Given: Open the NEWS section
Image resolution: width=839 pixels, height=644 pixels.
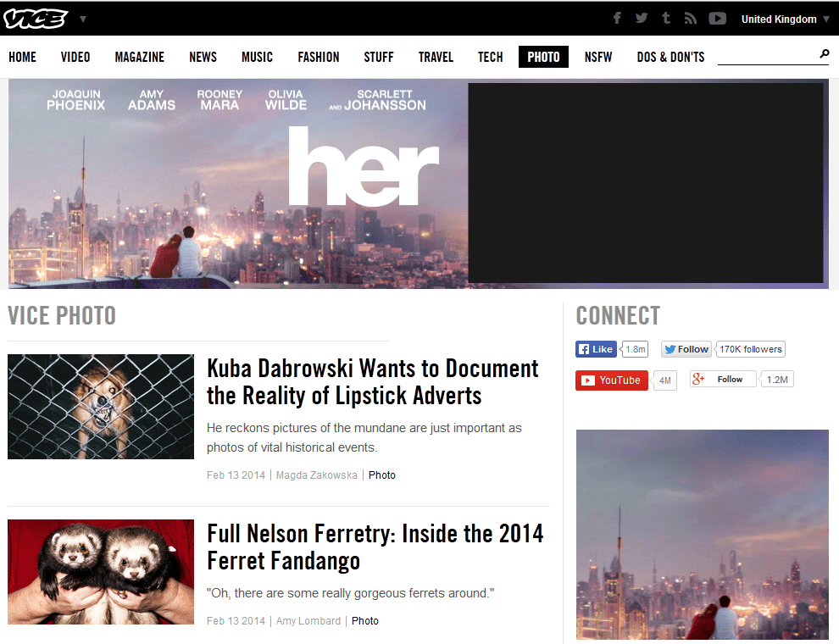Looking at the screenshot, I should (203, 58).
